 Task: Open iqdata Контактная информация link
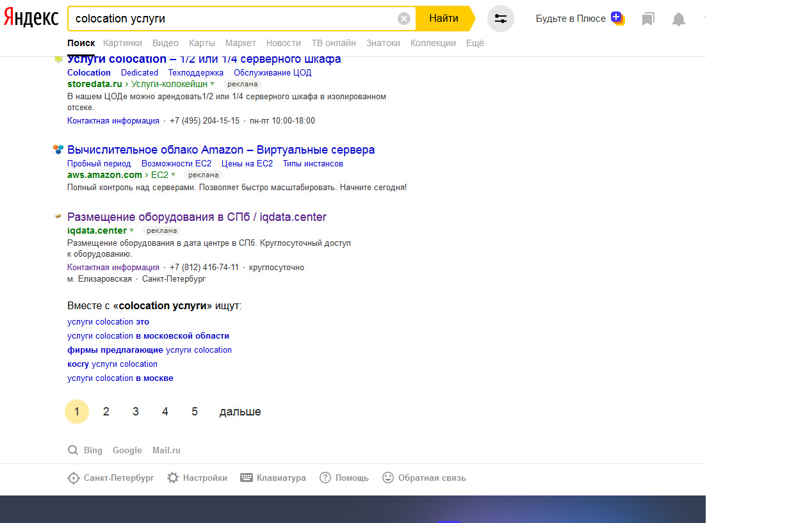coord(113,267)
